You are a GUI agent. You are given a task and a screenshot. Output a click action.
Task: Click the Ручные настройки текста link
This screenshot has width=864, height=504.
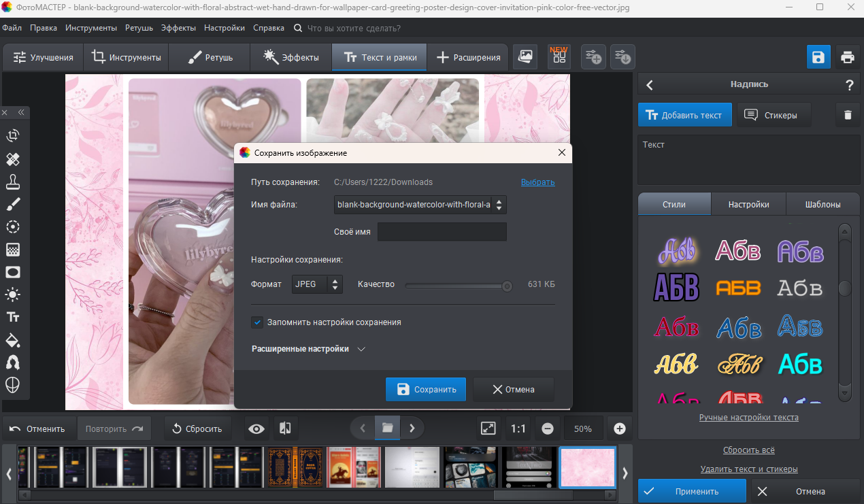(x=749, y=418)
